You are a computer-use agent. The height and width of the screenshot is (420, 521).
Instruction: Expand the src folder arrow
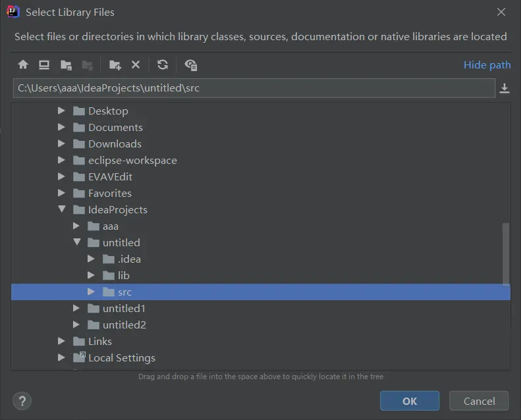tap(91, 292)
